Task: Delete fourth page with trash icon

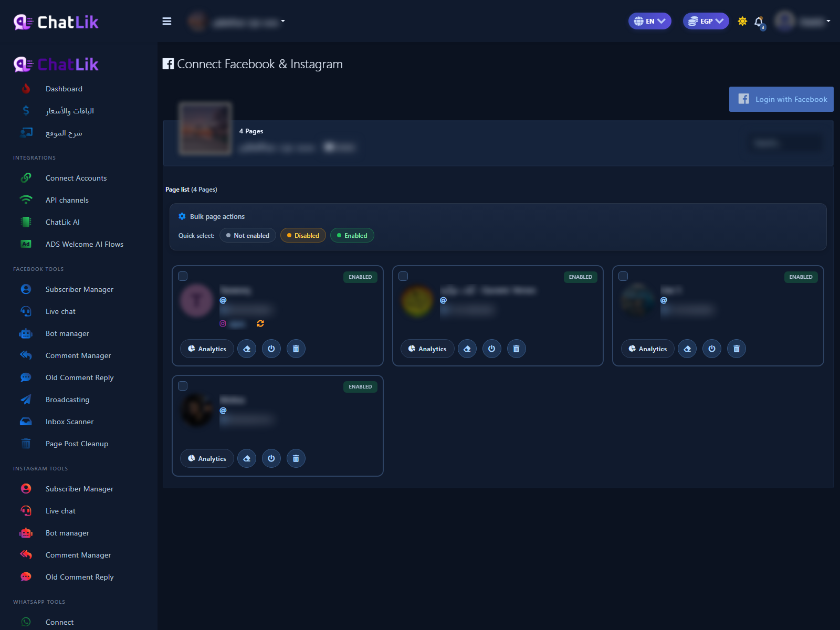Action: (x=296, y=458)
